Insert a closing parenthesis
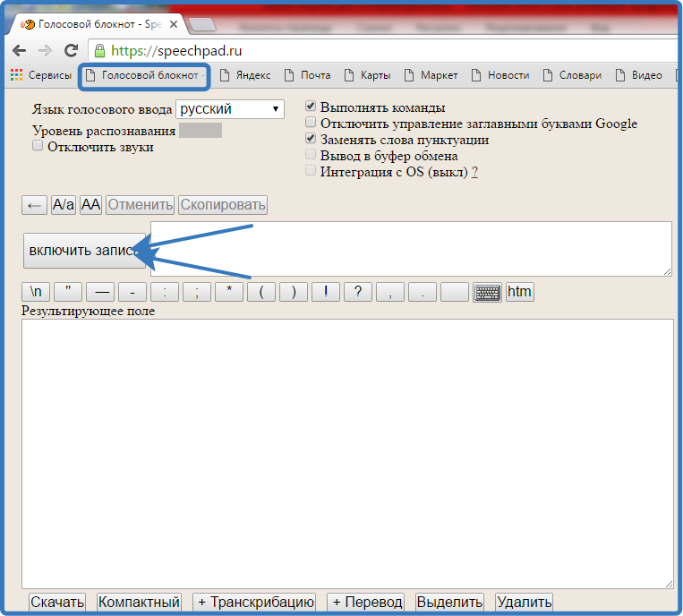This screenshot has height=616, width=683. [294, 292]
